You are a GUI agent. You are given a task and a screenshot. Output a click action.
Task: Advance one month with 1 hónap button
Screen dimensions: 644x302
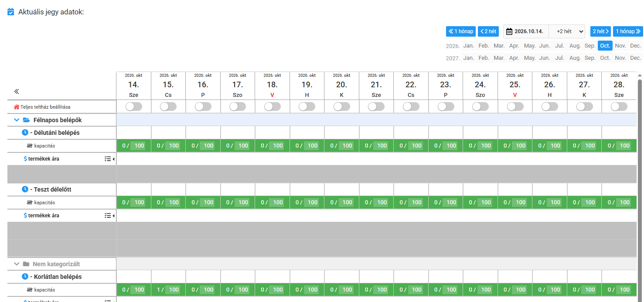tap(628, 31)
